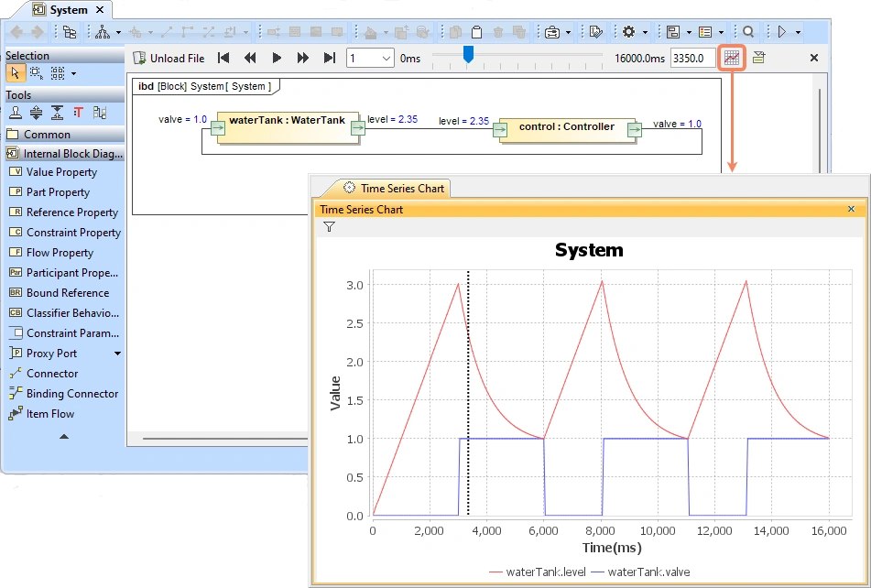Open the Time Series Chart icon
This screenshot has width=871, height=588.
[x=732, y=58]
